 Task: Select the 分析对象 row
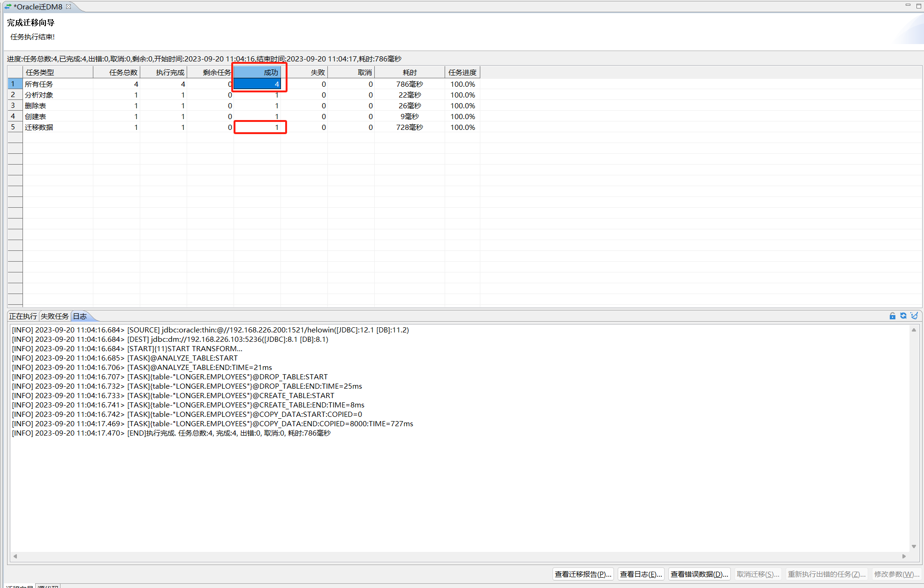[x=39, y=95]
